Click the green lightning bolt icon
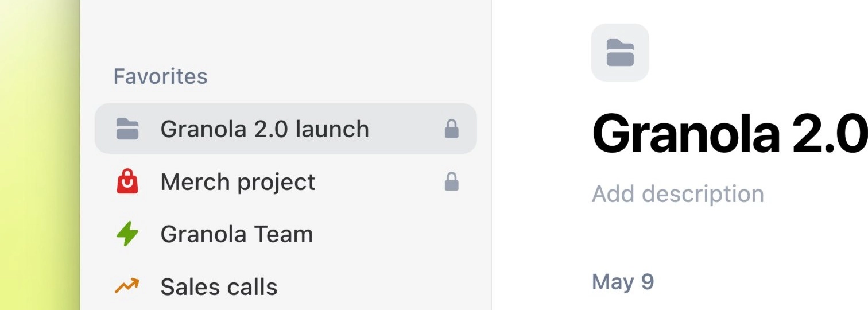Image resolution: width=868 pixels, height=310 pixels. [127, 234]
